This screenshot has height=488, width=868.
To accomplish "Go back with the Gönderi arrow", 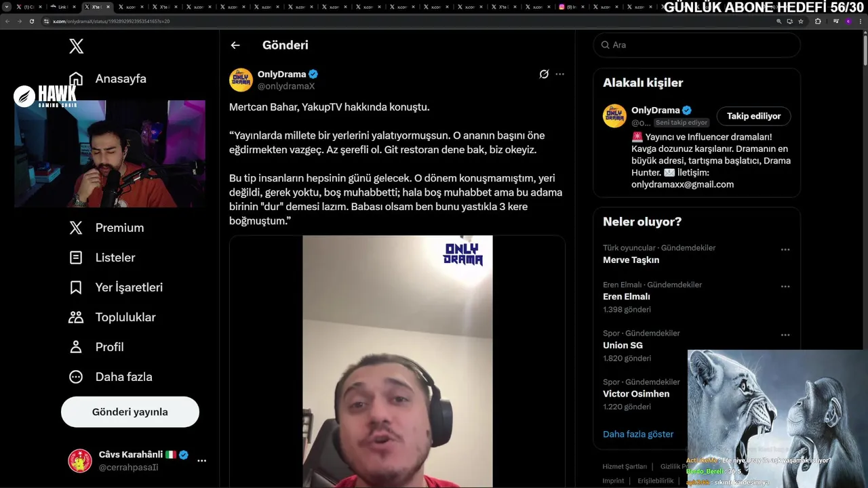I will point(235,45).
